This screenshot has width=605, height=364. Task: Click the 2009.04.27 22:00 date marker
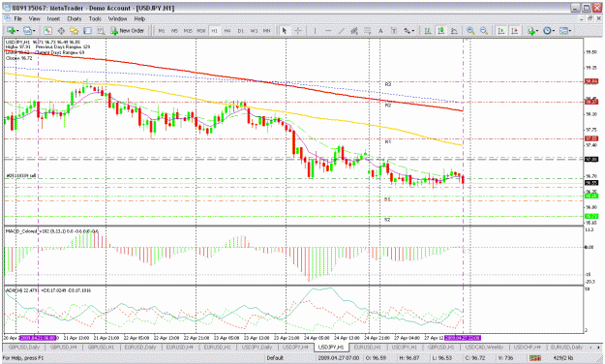(x=463, y=338)
